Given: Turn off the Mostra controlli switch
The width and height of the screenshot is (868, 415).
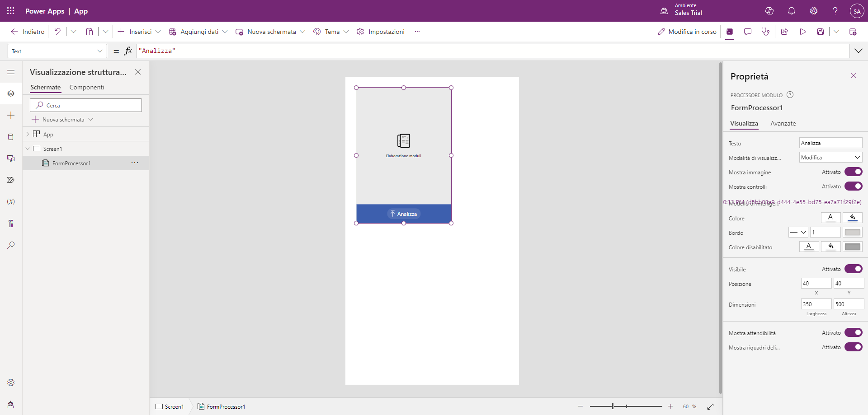Looking at the screenshot, I should point(854,186).
